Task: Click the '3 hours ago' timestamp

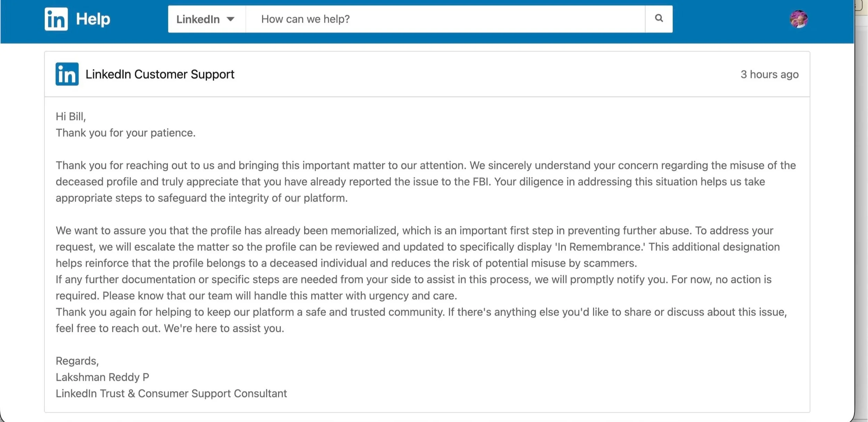Action: pos(769,74)
